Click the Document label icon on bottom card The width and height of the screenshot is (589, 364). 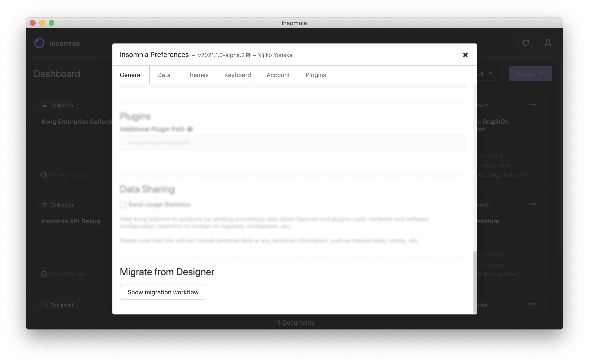coord(45,305)
